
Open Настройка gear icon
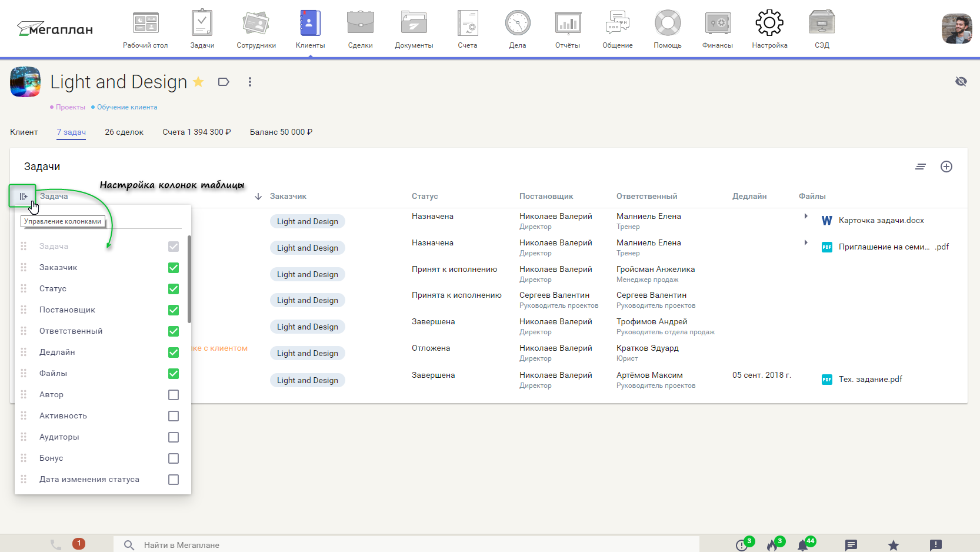pyautogui.click(x=769, y=24)
